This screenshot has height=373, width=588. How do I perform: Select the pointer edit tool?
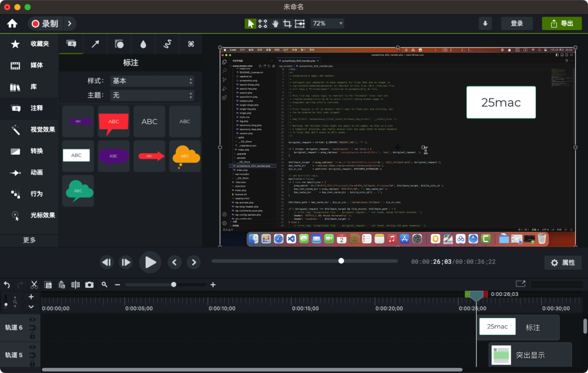(x=250, y=23)
